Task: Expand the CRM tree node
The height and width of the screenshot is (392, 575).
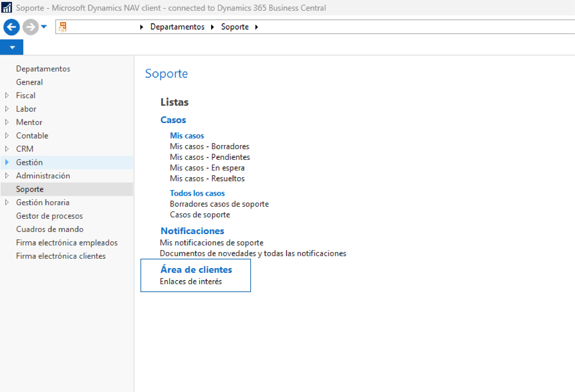Action: coord(7,149)
